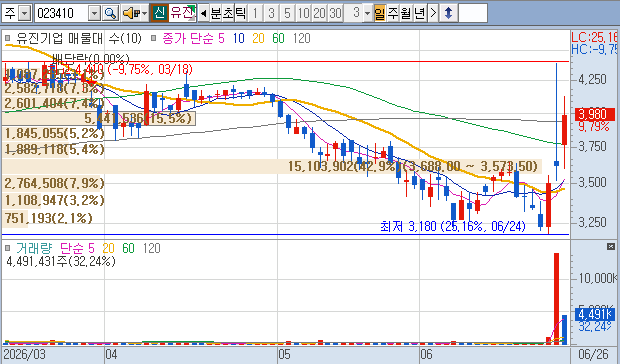Click the blue 4,491k volume tag
Viewport: 620px width, 364px height.
point(595,314)
